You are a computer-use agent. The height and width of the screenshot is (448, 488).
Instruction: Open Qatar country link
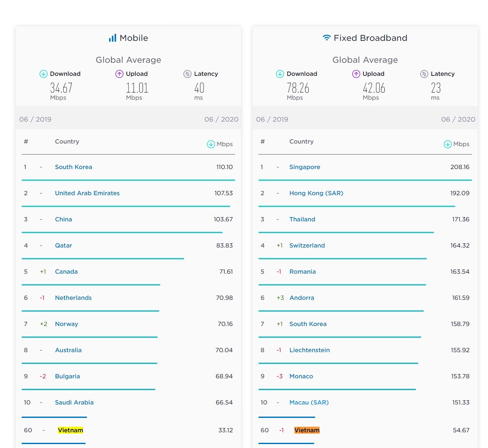click(x=63, y=246)
